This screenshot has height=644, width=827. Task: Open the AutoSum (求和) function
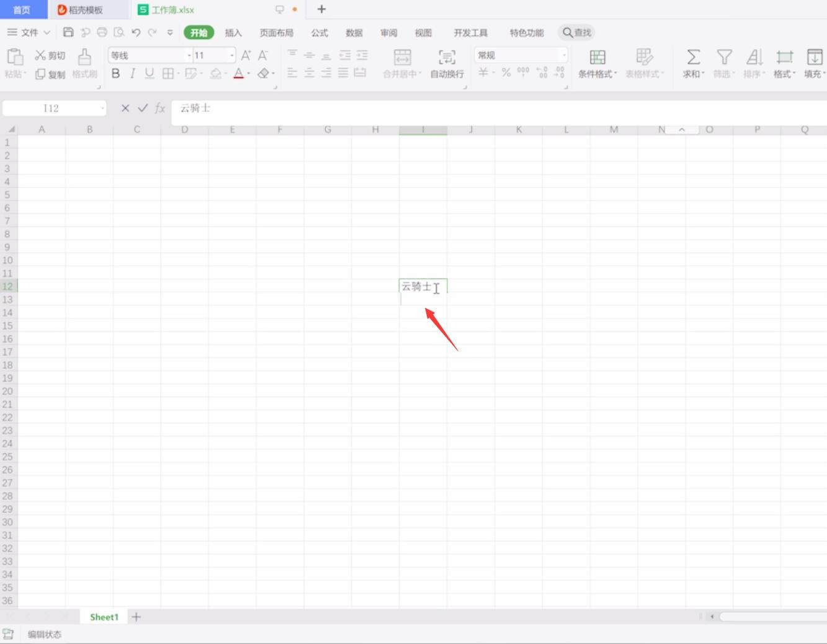click(x=694, y=63)
